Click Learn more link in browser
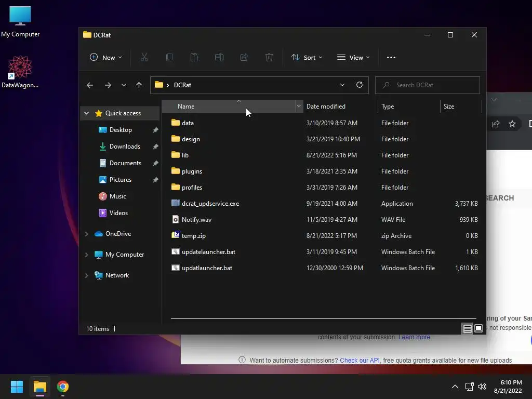The height and width of the screenshot is (399, 532). click(x=414, y=337)
